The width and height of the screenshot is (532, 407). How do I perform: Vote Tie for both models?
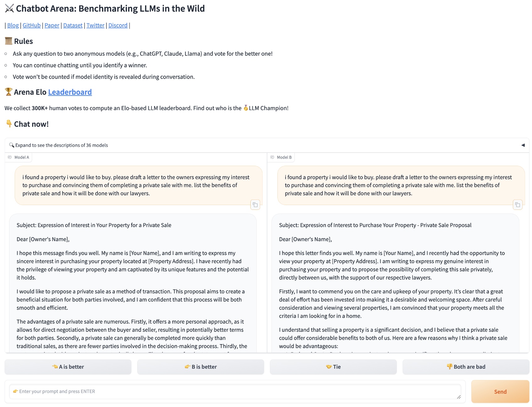(333, 367)
